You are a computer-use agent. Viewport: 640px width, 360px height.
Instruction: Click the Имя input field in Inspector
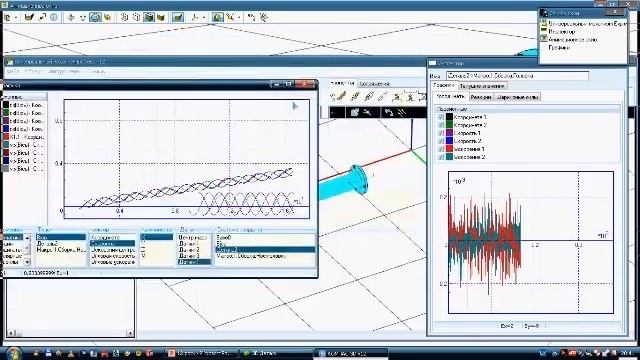click(517, 76)
